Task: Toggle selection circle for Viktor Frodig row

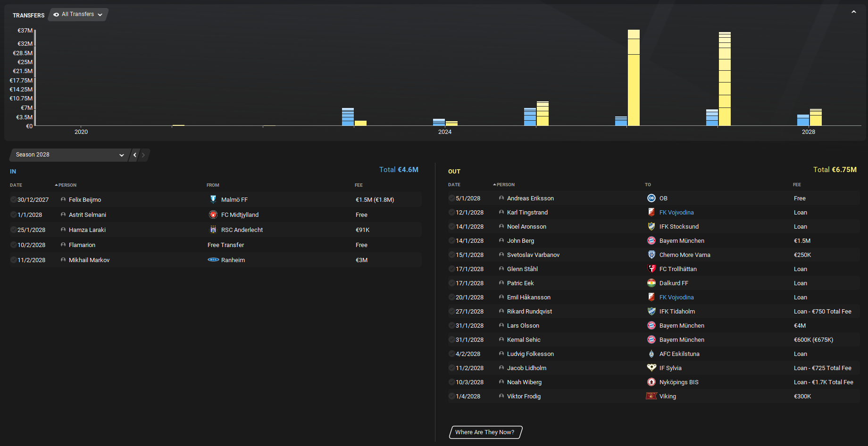Action: [451, 396]
